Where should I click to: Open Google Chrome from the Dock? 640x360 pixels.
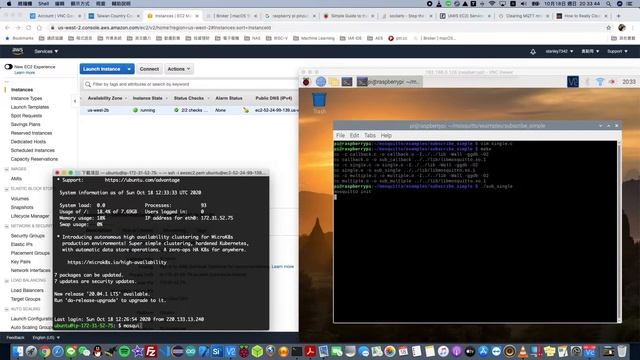44,351
